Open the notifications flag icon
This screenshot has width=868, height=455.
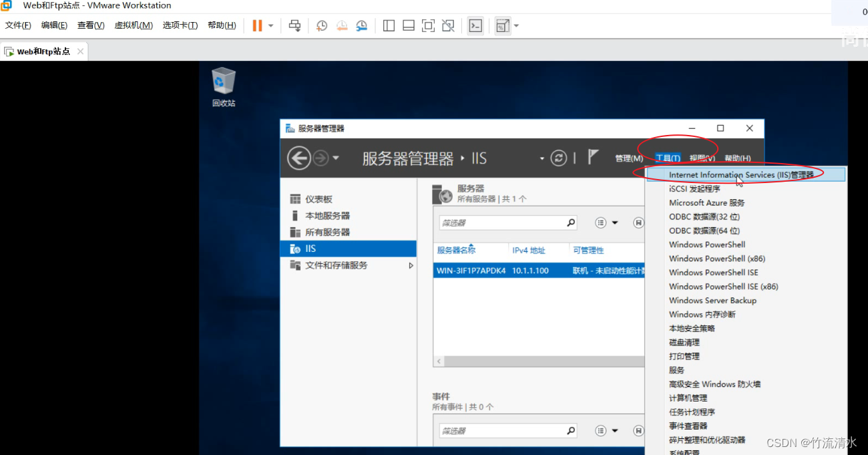tap(593, 157)
